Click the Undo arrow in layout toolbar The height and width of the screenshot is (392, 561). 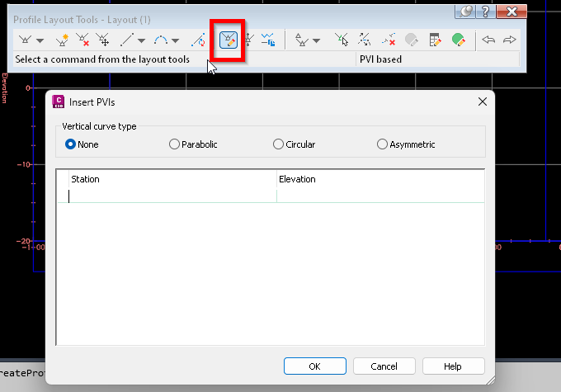488,40
